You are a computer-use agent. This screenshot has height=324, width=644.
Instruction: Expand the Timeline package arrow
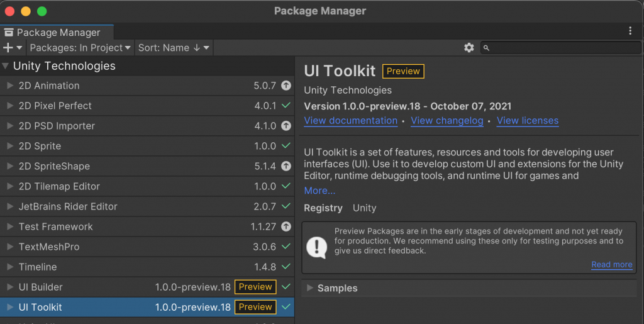click(10, 267)
